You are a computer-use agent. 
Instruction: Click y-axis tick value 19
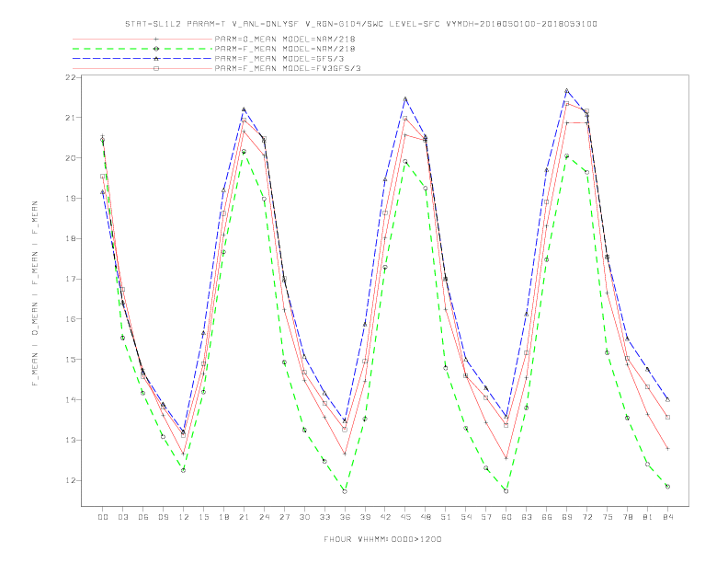[x=70, y=199]
